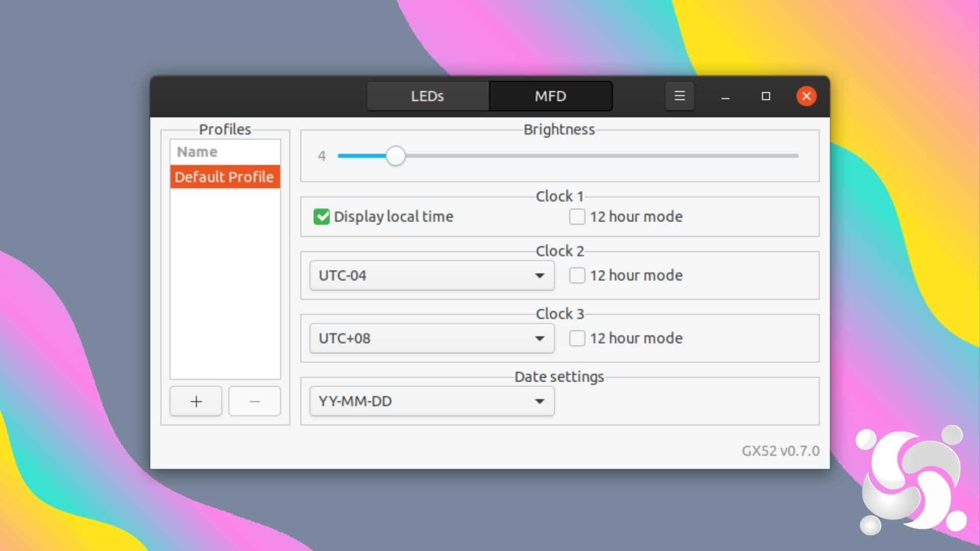Open the hamburger menu in the title bar

point(679,96)
